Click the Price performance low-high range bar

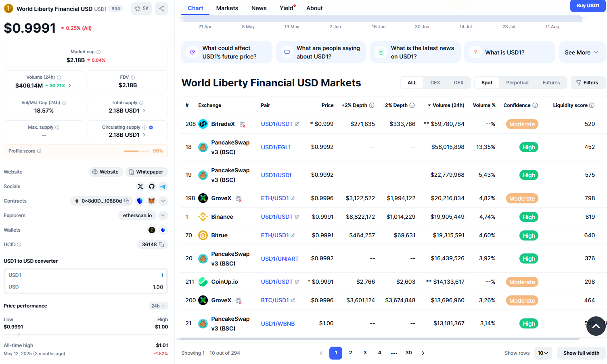coord(86,335)
